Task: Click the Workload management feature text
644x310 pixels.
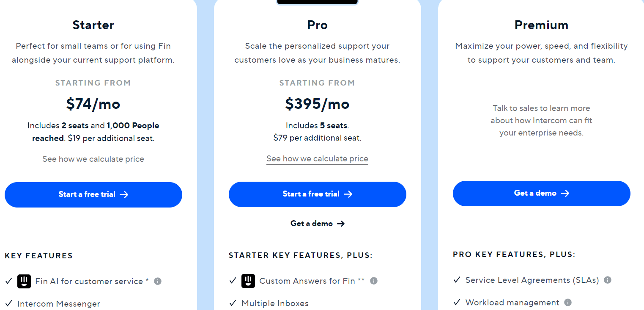Action: pos(512,302)
